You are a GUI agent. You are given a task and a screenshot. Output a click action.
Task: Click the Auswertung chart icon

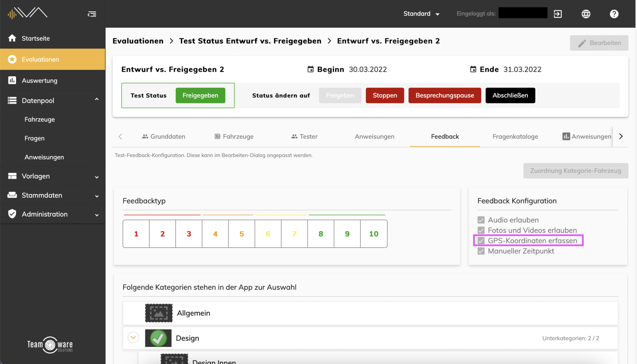pos(12,80)
